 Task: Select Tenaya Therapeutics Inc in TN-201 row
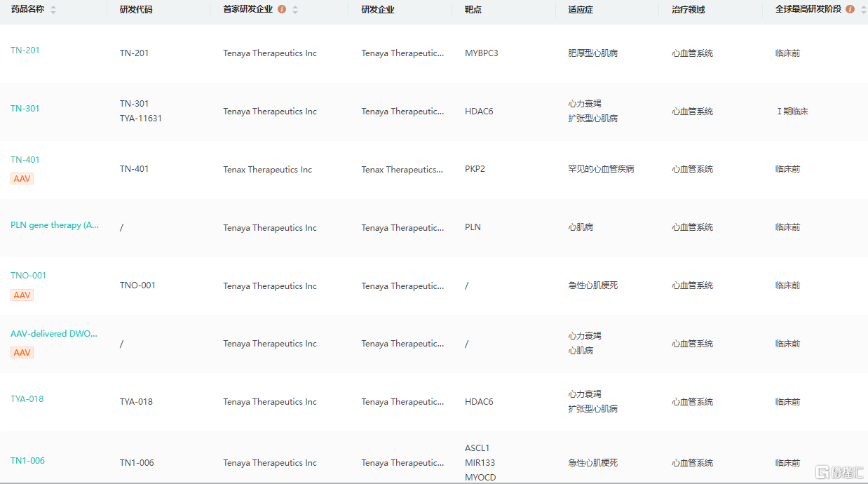[x=270, y=53]
